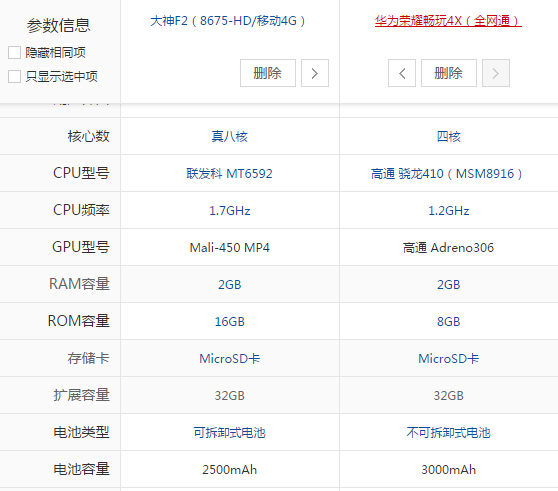The width and height of the screenshot is (558, 491).
Task: Open 联发科 MT6592 CPU model link
Action: (230, 174)
